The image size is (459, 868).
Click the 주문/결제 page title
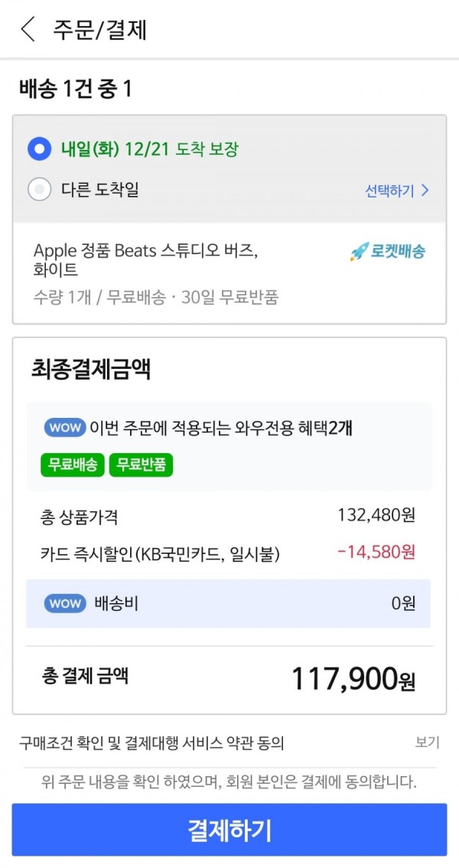point(100,30)
